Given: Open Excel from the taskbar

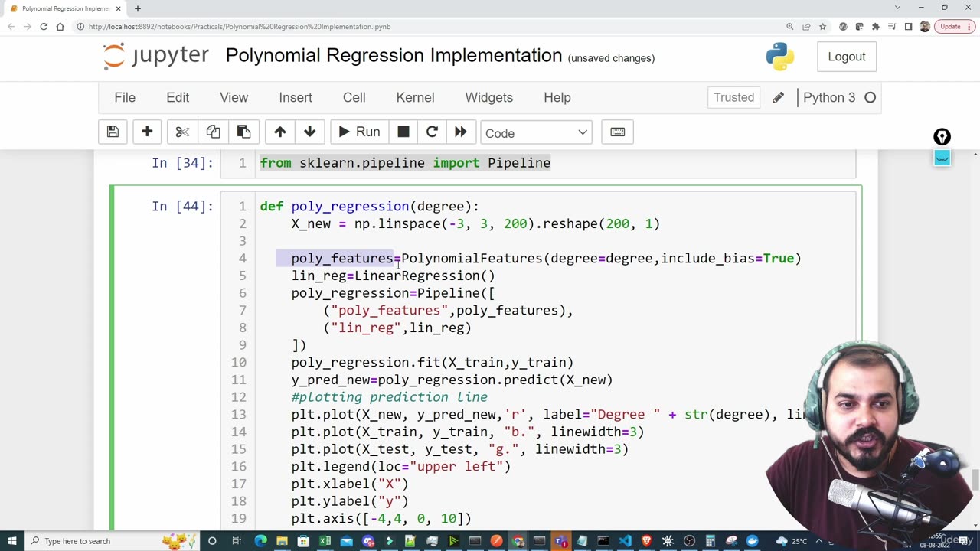Looking at the screenshot, I should point(325,541).
